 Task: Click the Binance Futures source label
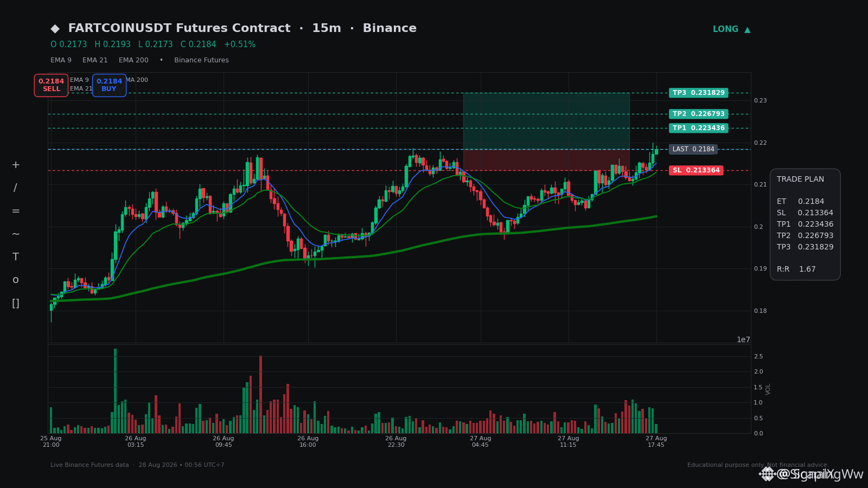(201, 60)
